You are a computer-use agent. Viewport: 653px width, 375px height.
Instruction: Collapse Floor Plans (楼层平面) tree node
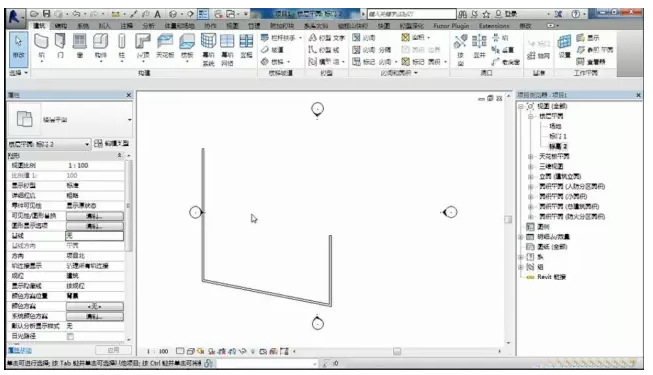point(531,116)
